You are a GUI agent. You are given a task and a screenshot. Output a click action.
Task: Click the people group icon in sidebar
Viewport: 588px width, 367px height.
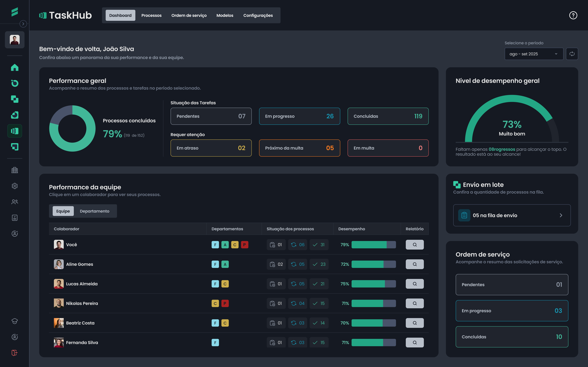(x=15, y=202)
